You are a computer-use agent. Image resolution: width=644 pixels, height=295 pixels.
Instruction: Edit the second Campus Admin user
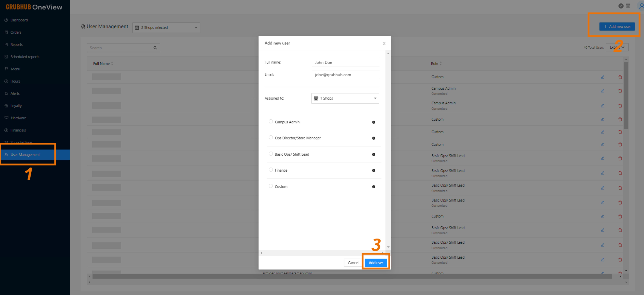602,105
